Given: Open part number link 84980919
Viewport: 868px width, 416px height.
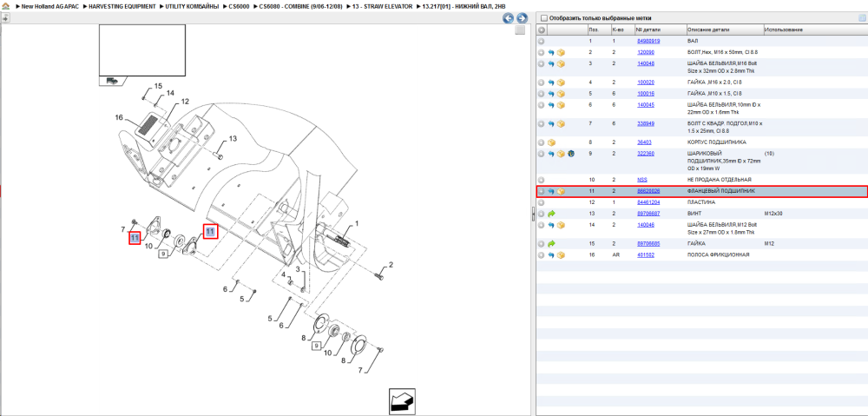Looking at the screenshot, I should [x=648, y=41].
